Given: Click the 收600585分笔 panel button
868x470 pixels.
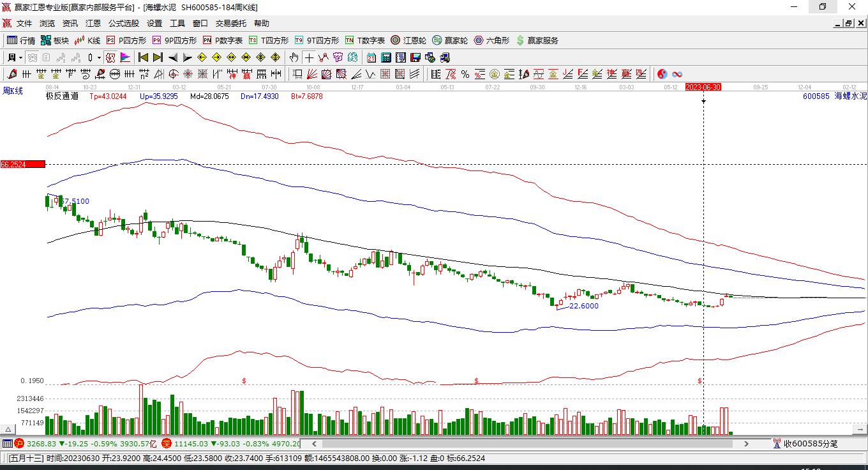Looking at the screenshot, I should [x=805, y=443].
